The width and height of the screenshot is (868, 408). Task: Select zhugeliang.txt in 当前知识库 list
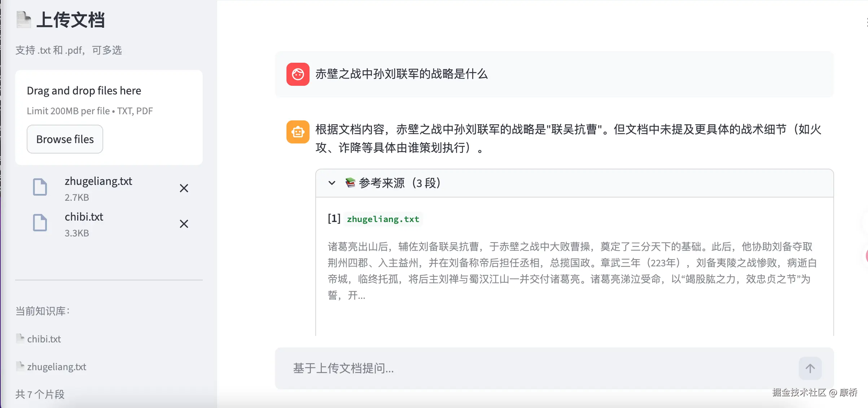[x=57, y=367]
